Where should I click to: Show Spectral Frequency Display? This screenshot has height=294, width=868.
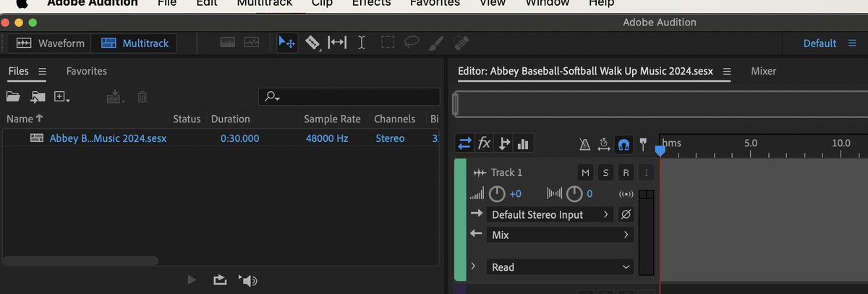[x=228, y=43]
